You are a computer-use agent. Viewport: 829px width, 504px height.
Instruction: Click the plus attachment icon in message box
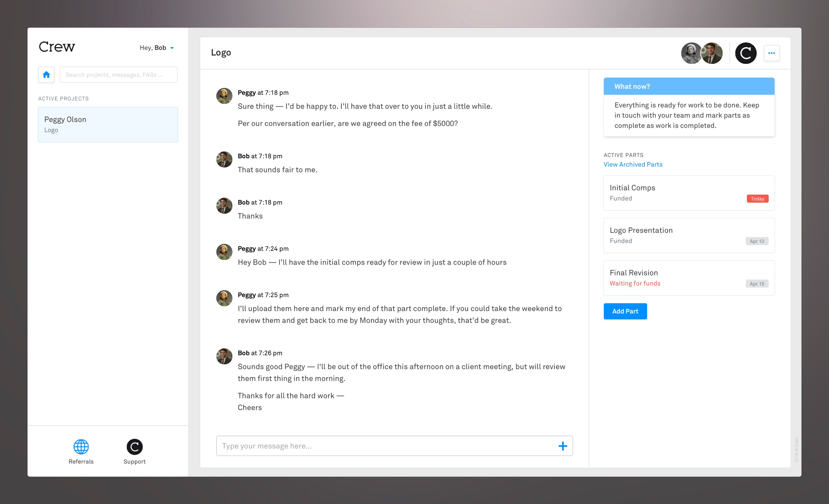[562, 446]
